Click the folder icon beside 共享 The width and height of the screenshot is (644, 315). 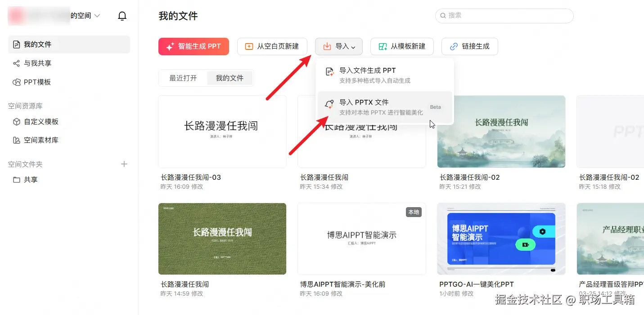[x=17, y=180]
